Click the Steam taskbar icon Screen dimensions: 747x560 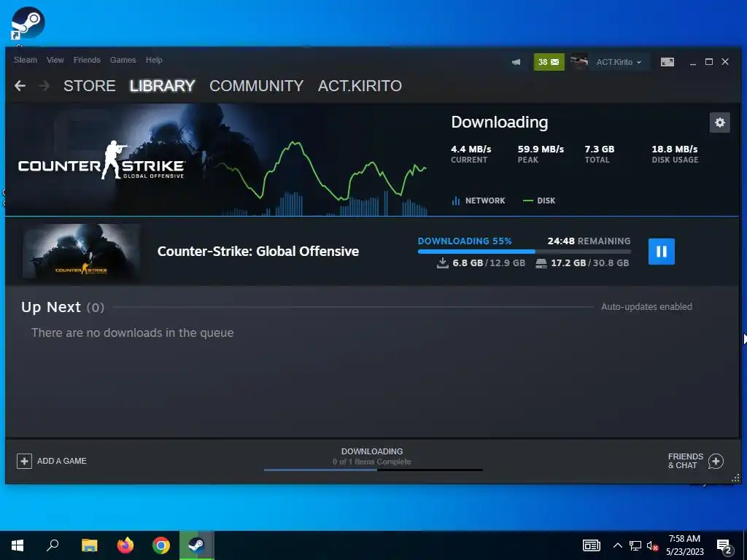[x=197, y=545]
